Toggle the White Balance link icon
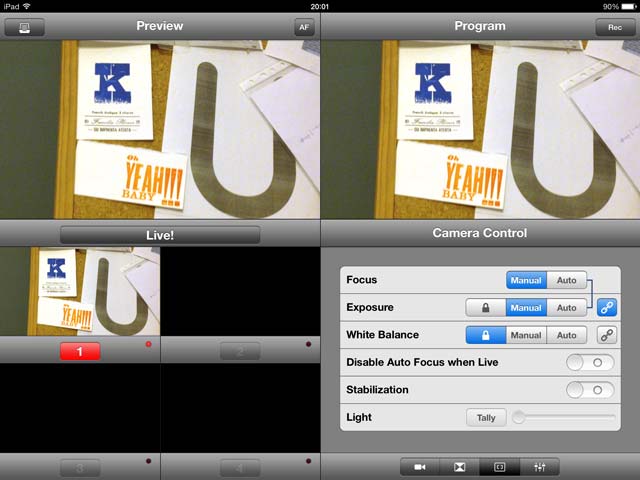Screen dimensions: 640x480 click(x=606, y=335)
